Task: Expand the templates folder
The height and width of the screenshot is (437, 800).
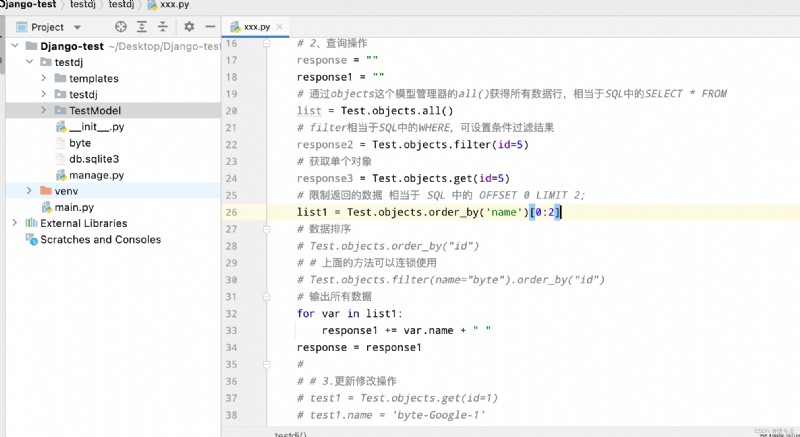Action: 44,78
